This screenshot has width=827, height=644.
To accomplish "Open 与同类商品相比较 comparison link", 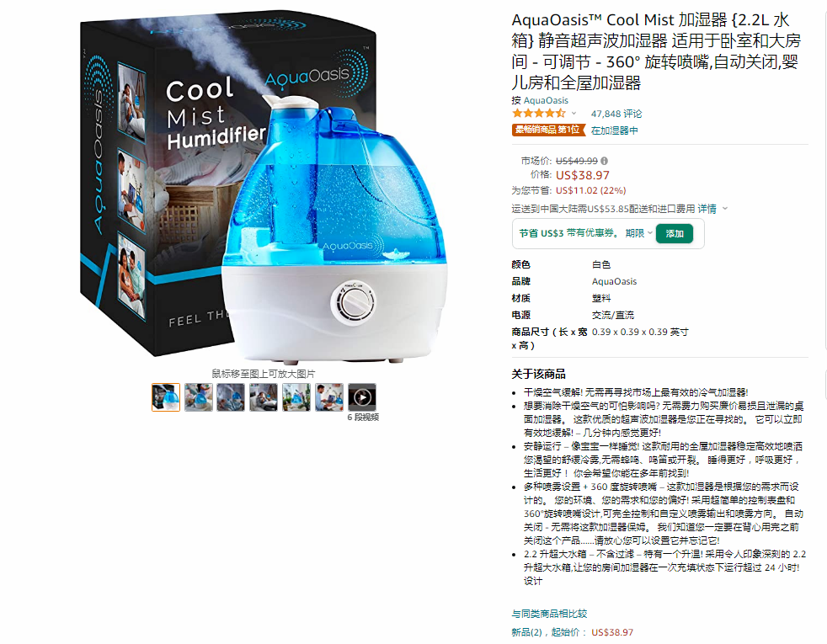I will click(x=549, y=614).
